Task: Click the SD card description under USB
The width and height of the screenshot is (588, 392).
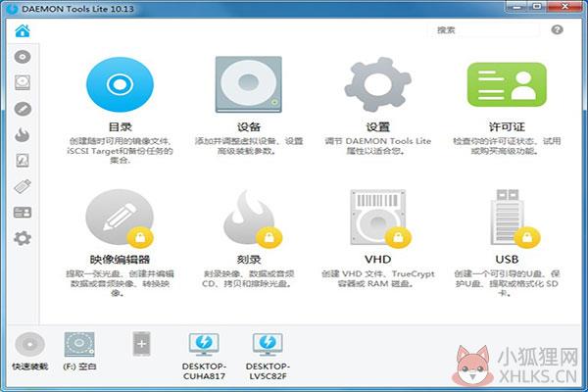Action: pos(507,283)
